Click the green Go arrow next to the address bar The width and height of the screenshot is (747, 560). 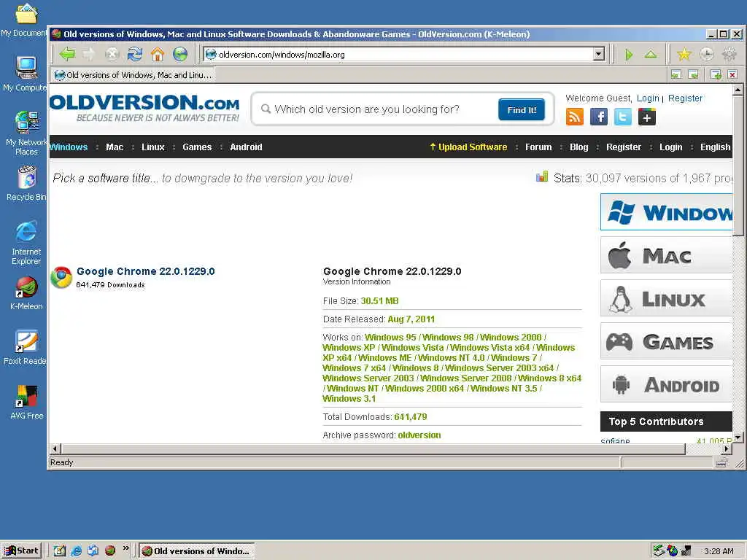629,54
